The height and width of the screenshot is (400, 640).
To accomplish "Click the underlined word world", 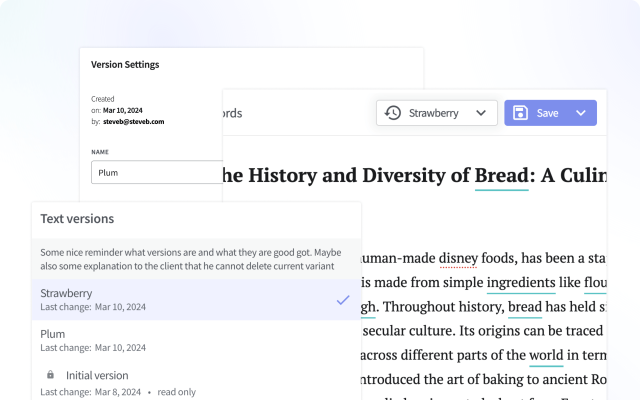I will 546,355.
